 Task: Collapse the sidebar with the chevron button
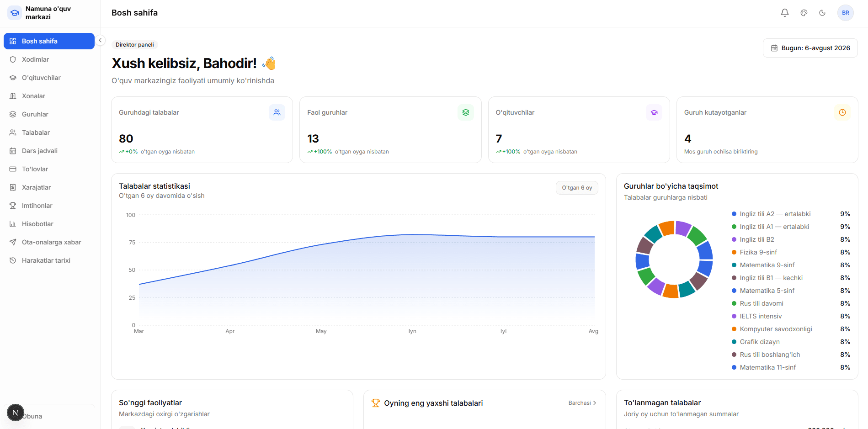point(100,40)
